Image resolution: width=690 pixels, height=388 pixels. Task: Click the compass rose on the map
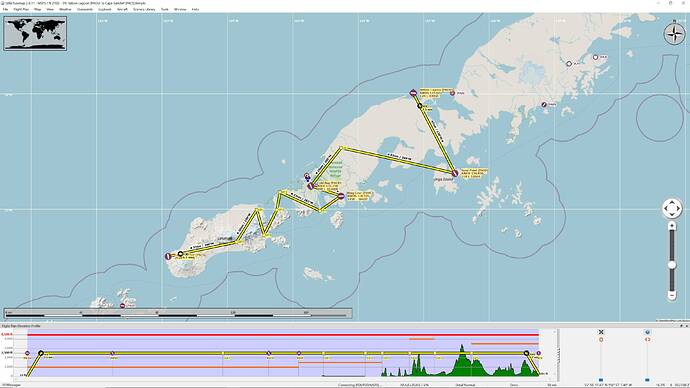pyautogui.click(x=675, y=33)
